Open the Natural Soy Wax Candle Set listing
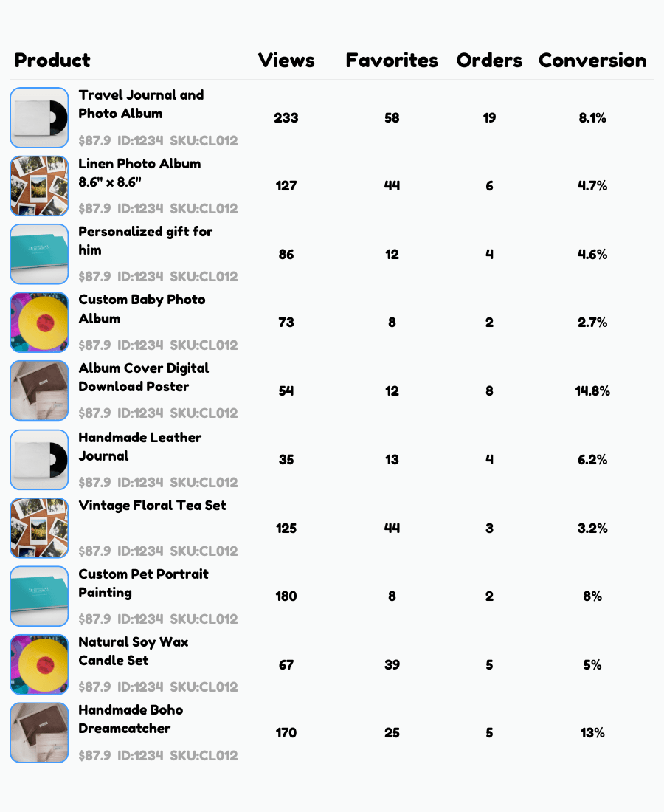The height and width of the screenshot is (812, 664). pyautogui.click(x=133, y=651)
